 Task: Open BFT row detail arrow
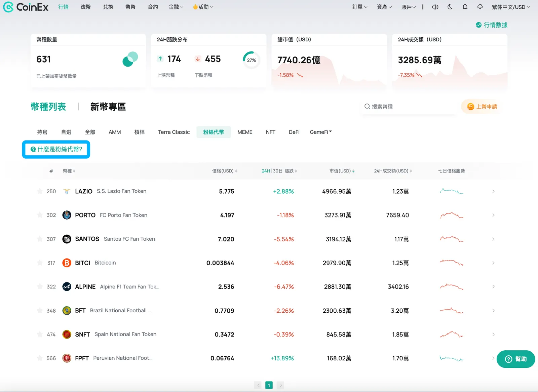493,311
